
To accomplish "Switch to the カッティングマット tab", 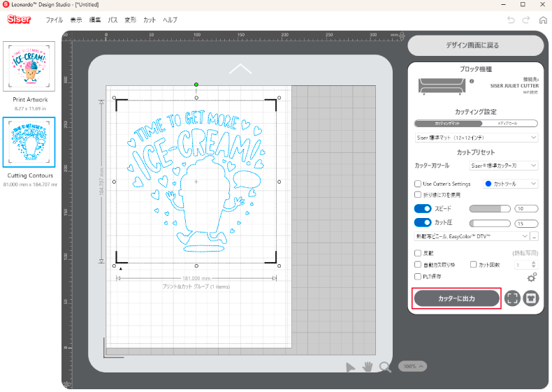I will tap(447, 124).
